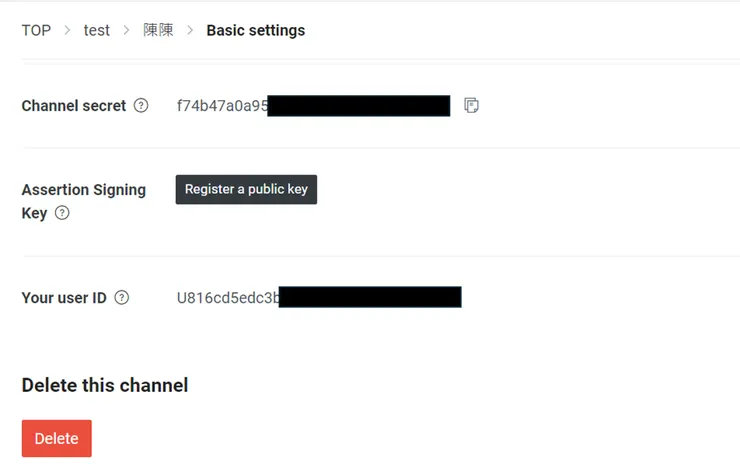Select the Basic settings breadcrumb item

(255, 30)
